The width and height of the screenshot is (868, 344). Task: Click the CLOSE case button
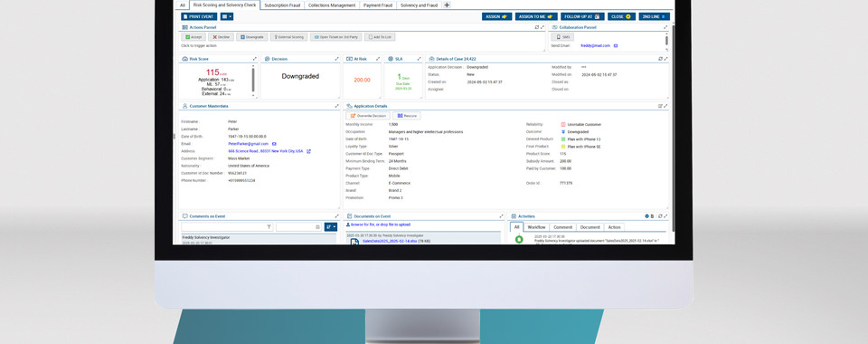click(x=622, y=16)
